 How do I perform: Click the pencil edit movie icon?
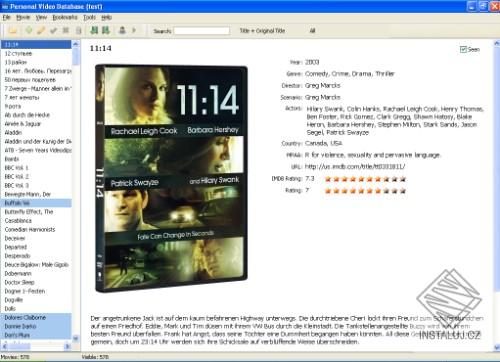41,30
